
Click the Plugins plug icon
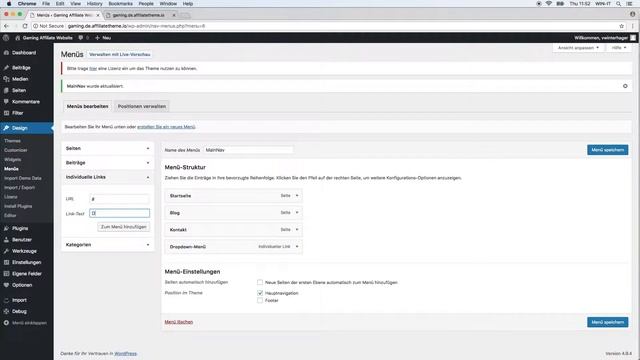click(x=6, y=228)
